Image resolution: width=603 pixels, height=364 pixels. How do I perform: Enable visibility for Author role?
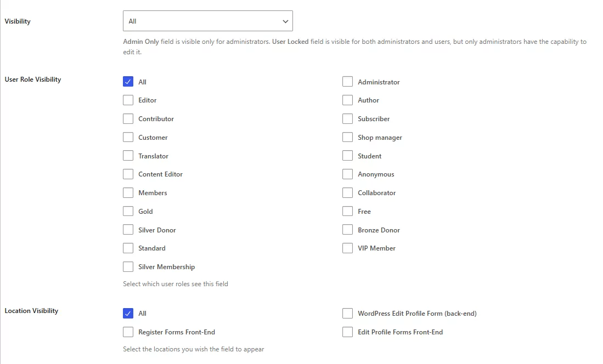pos(347,100)
